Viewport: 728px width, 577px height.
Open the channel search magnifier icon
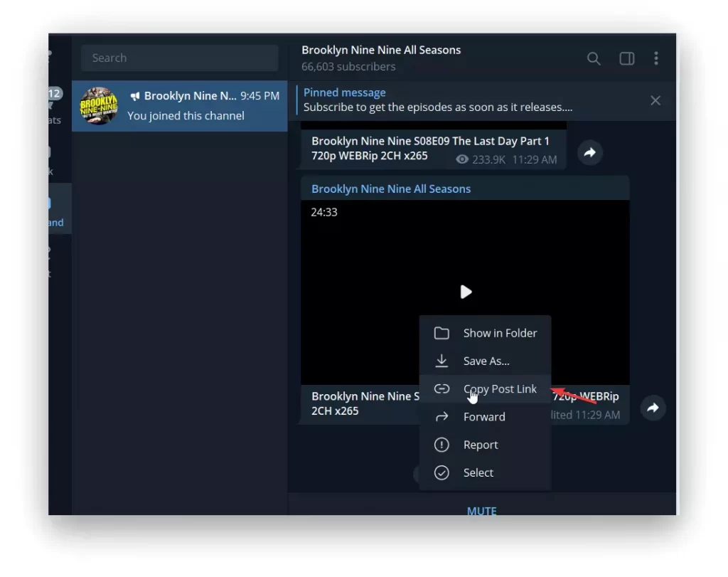tap(594, 58)
